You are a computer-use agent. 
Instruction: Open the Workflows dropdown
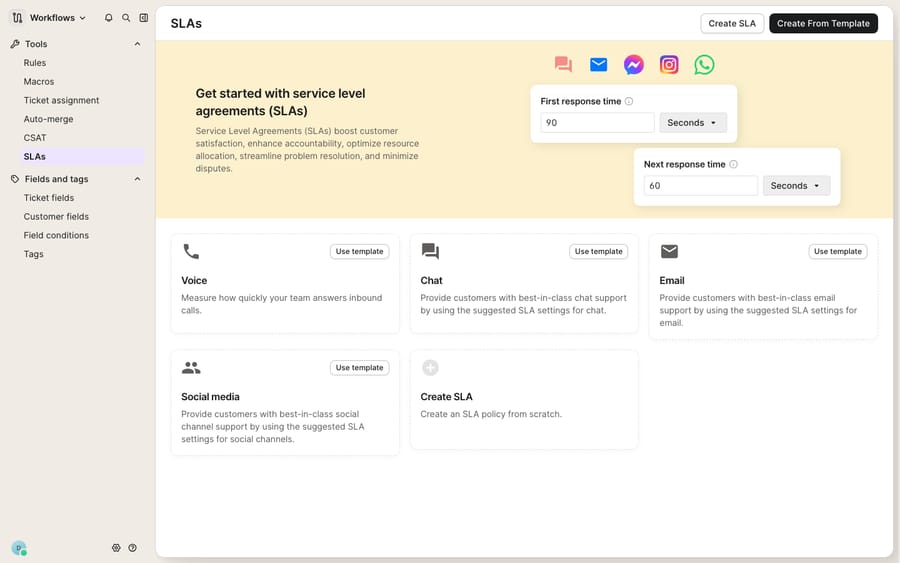pos(57,18)
